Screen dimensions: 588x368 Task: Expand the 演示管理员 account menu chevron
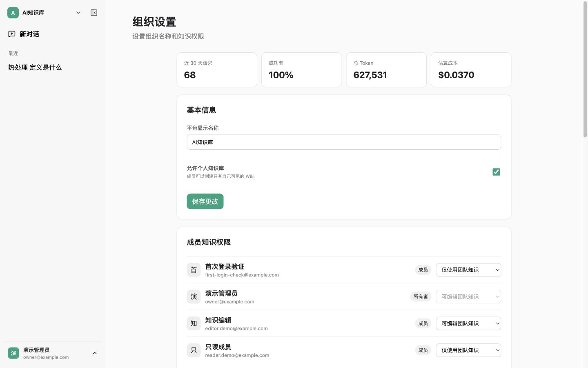click(x=95, y=353)
